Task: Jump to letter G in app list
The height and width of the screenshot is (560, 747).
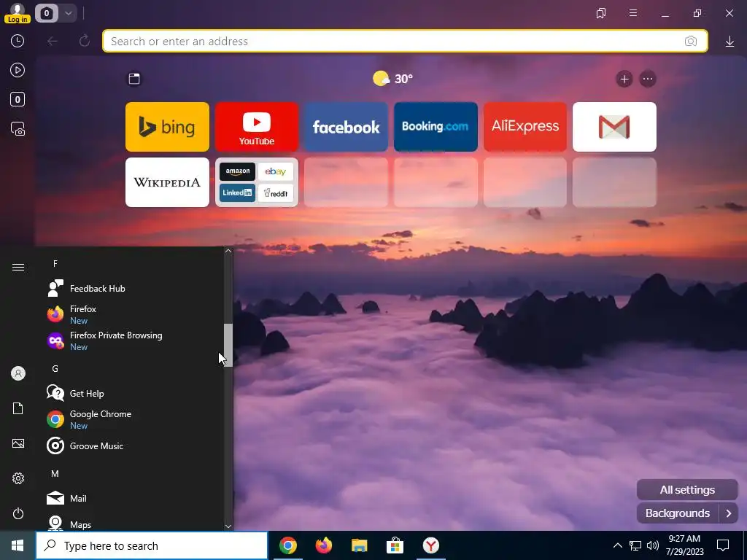Action: coord(55,368)
